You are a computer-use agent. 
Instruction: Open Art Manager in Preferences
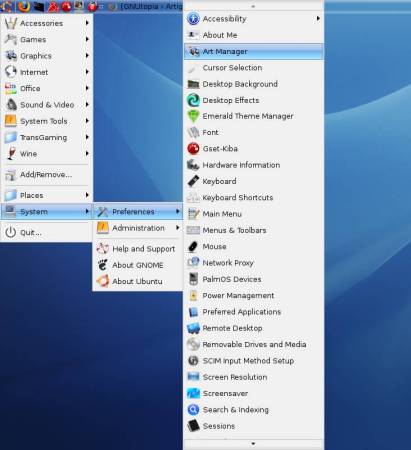point(253,52)
